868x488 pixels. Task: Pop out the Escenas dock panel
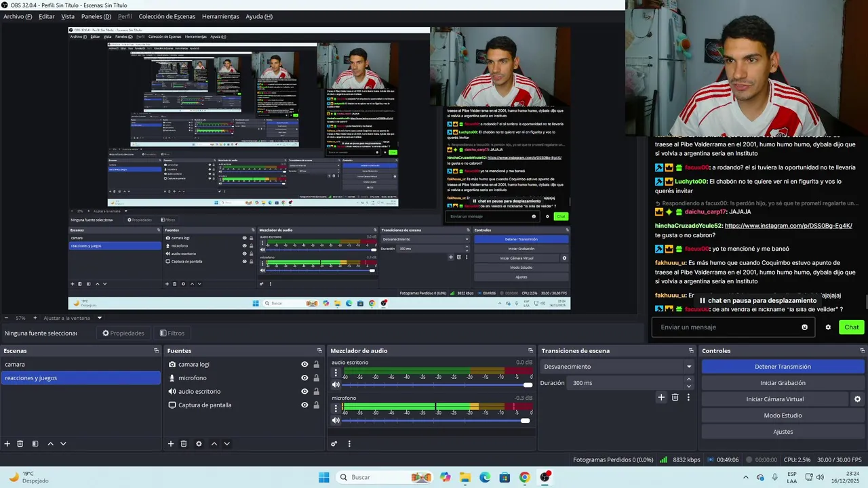point(156,350)
